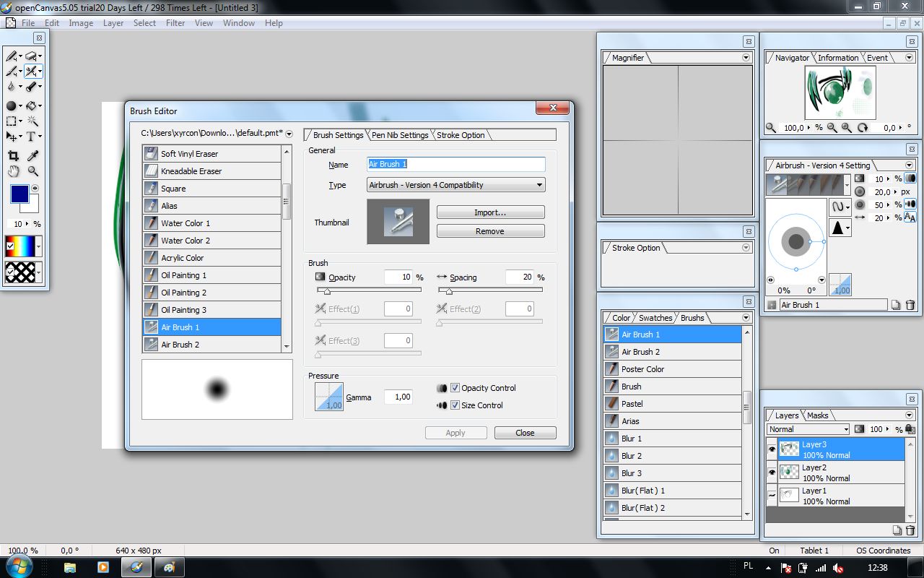Click the foreground dark blue color swatch
This screenshot has width=924, height=578.
pos(19,194)
